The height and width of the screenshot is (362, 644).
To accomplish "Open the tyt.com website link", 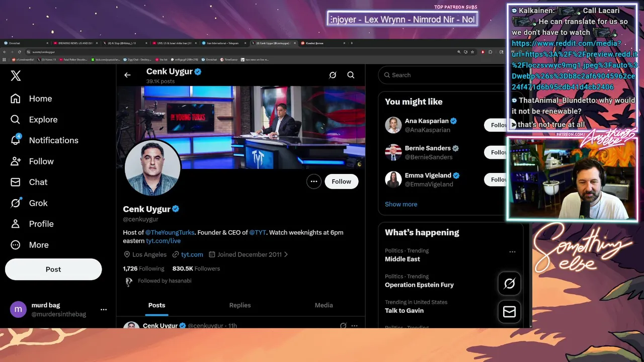I will (x=192, y=254).
